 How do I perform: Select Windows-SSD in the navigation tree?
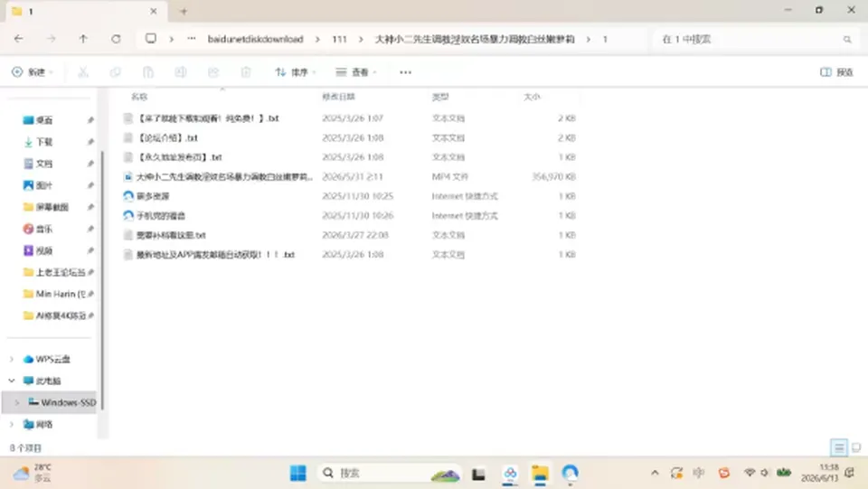(68, 402)
